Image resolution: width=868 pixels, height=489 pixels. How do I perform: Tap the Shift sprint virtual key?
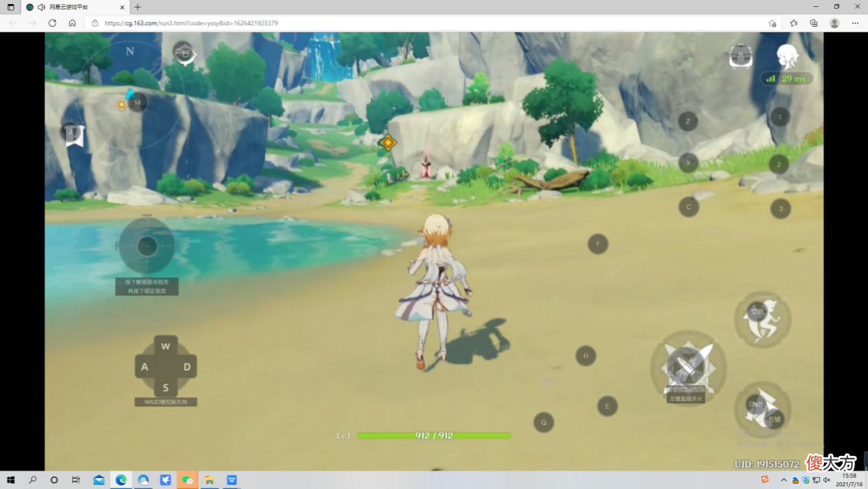click(755, 405)
